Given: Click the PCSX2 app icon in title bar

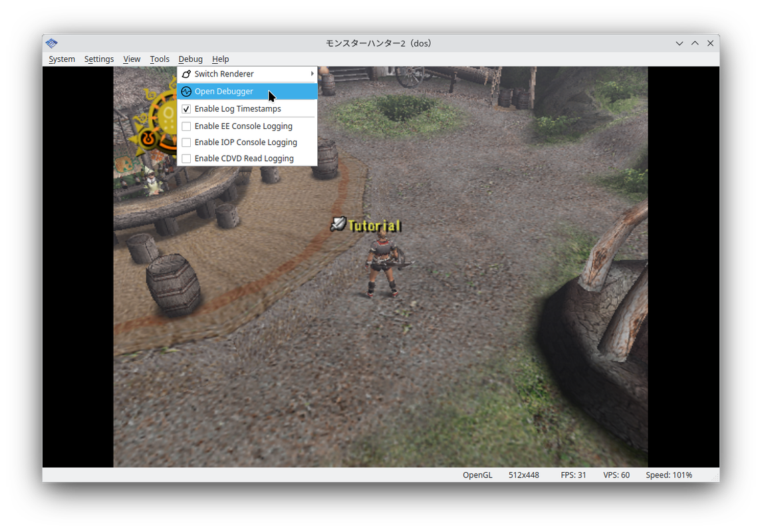Looking at the screenshot, I should point(51,43).
